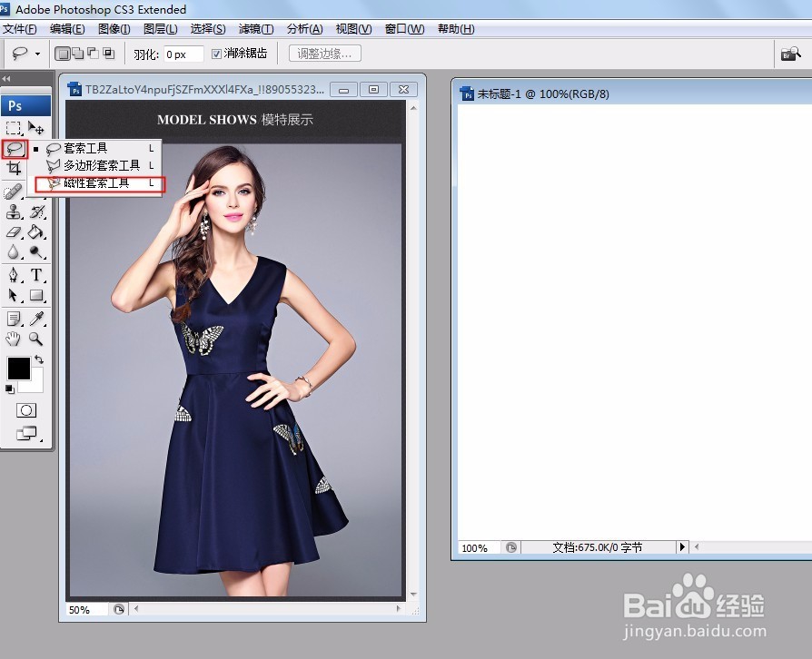Select the Pen tool
812x659 pixels.
[14, 274]
